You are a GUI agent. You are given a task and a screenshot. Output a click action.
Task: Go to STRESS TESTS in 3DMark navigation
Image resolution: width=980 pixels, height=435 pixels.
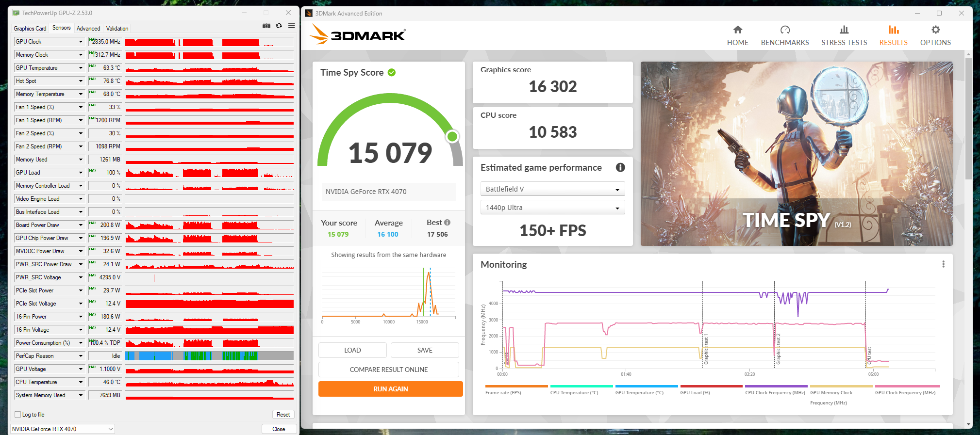point(844,43)
